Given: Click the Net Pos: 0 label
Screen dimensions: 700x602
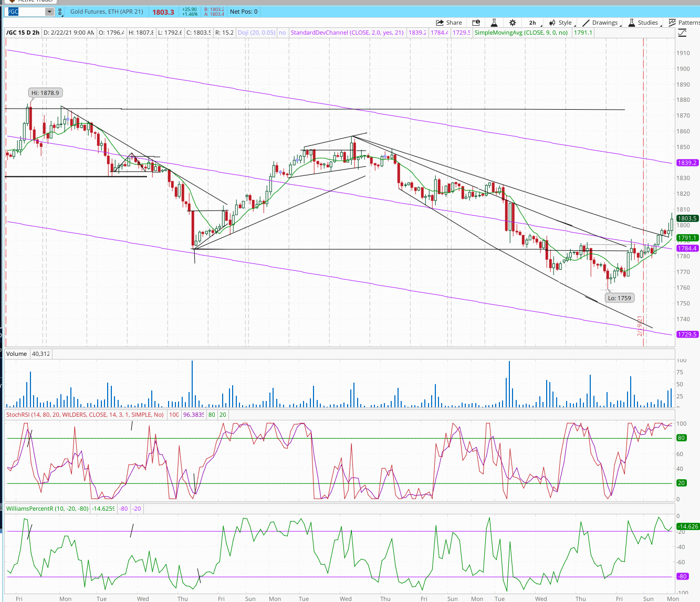Looking at the screenshot, I should tap(244, 12).
